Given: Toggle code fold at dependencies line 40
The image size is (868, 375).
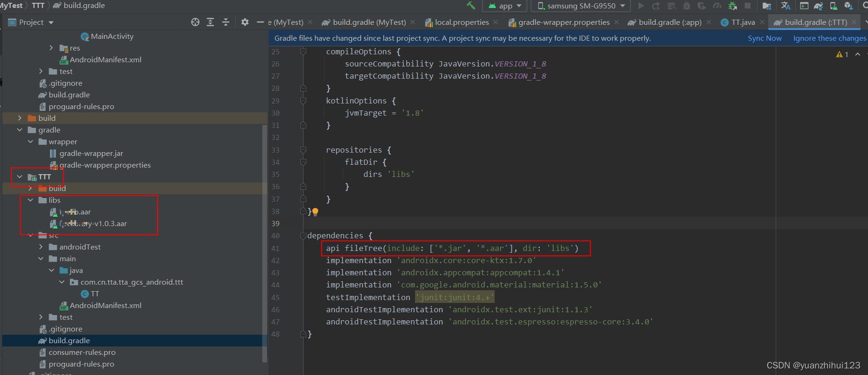Looking at the screenshot, I should click(303, 235).
